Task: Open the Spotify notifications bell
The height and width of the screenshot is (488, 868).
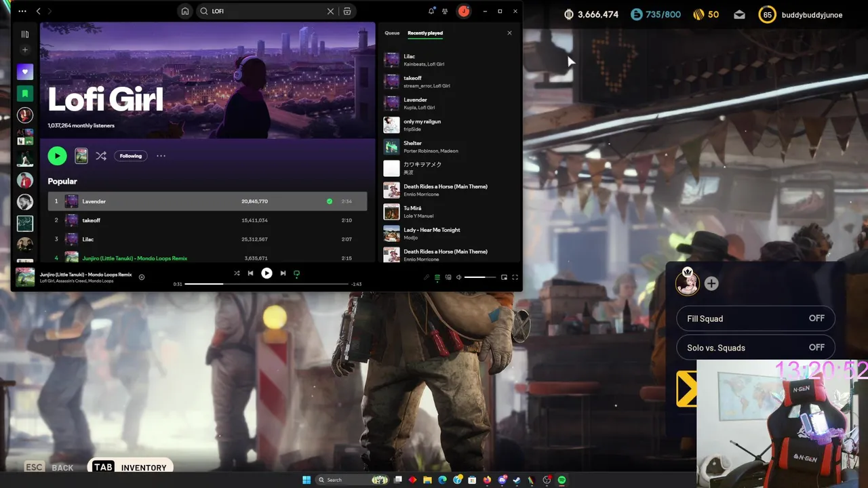Action: click(431, 11)
